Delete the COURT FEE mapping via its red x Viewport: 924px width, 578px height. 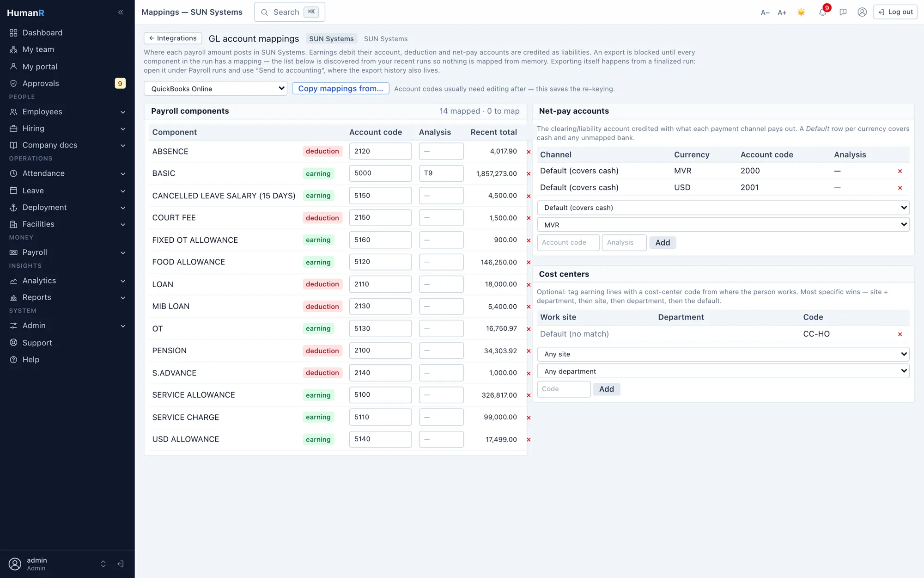click(529, 218)
